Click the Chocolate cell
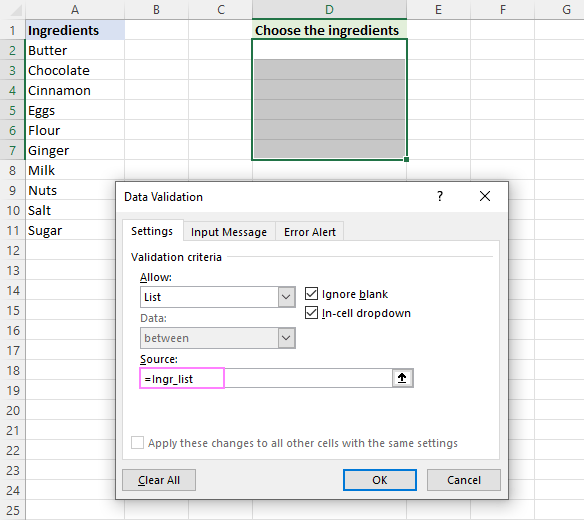This screenshot has height=520, width=584. (75, 70)
